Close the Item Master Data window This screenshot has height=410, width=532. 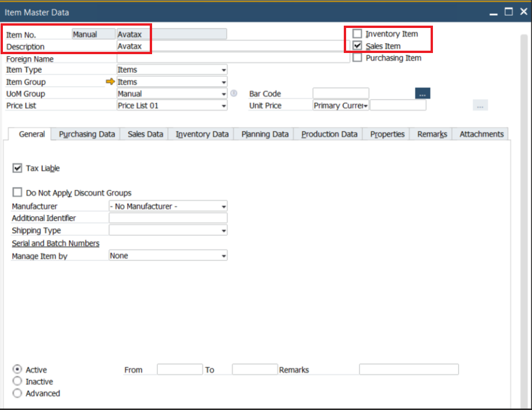[524, 12]
